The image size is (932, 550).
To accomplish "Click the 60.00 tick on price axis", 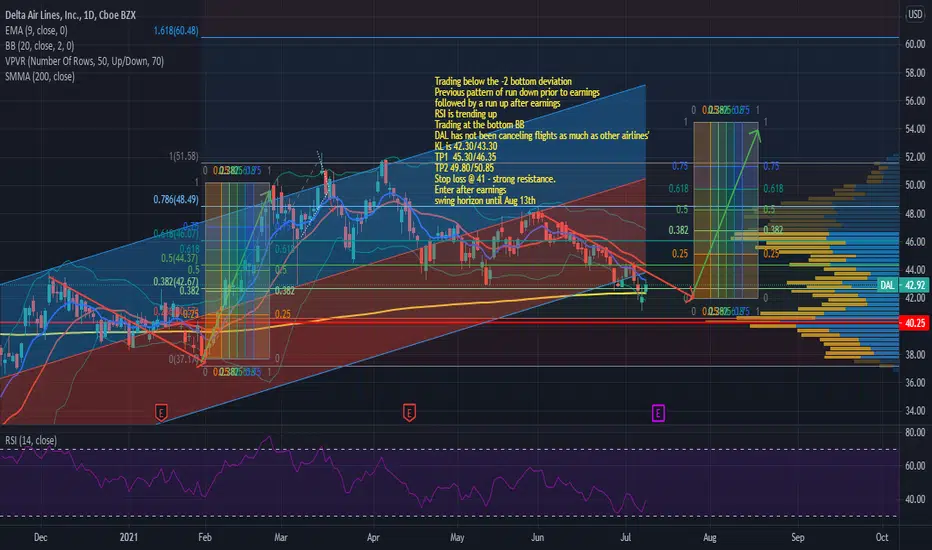I will point(915,45).
